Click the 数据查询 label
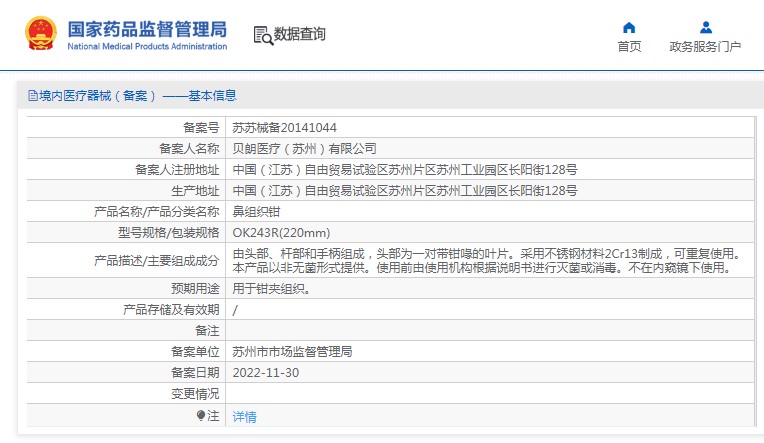This screenshot has height=443, width=764. coord(299,34)
